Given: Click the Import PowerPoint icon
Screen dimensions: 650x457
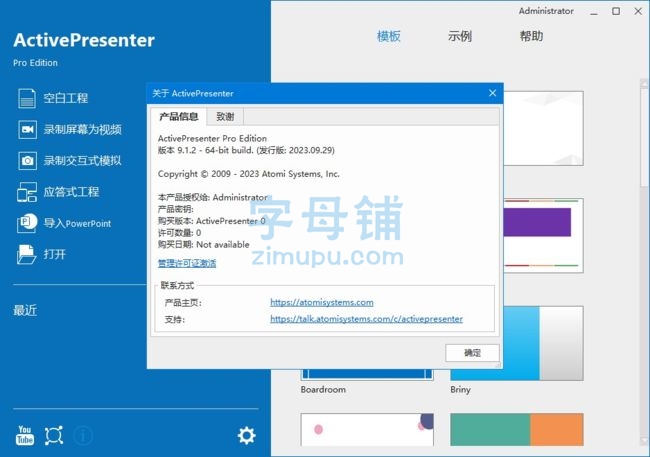Looking at the screenshot, I should pyautogui.click(x=27, y=223).
